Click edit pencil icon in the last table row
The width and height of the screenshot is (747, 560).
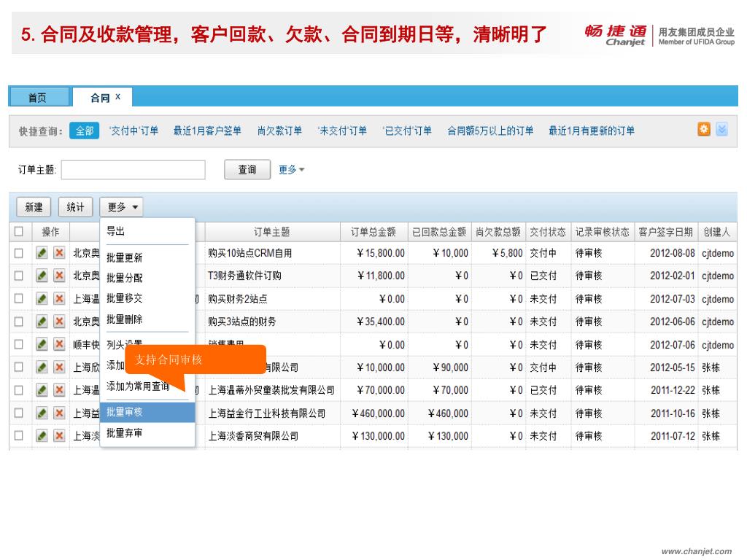coord(42,436)
